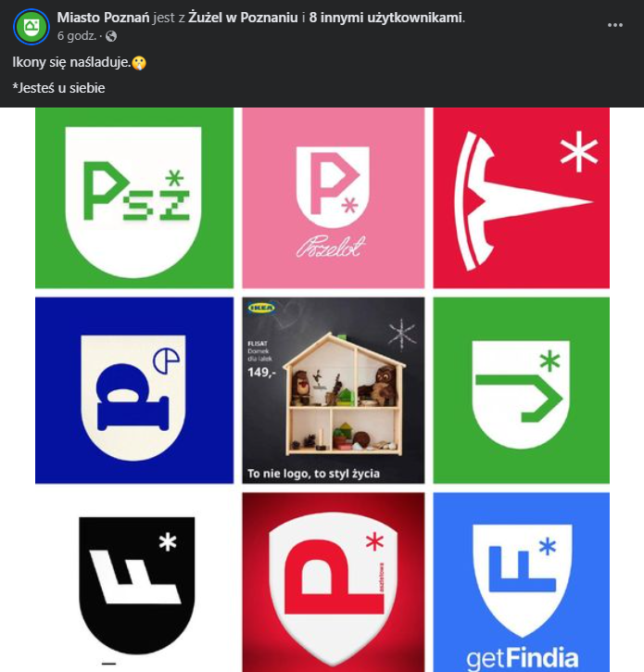
Task: Click the 'Ikony się naśladuje.' post text
Action: [x=70, y=63]
